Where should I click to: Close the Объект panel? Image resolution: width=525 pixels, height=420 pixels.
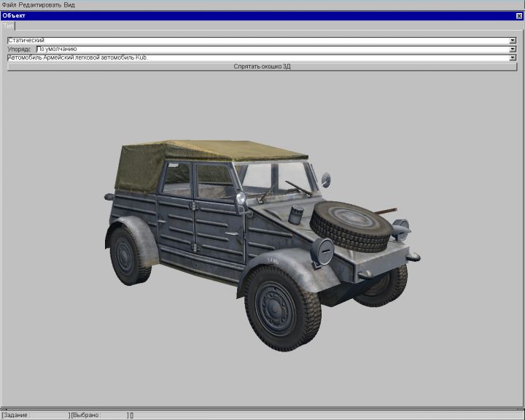[x=518, y=15]
